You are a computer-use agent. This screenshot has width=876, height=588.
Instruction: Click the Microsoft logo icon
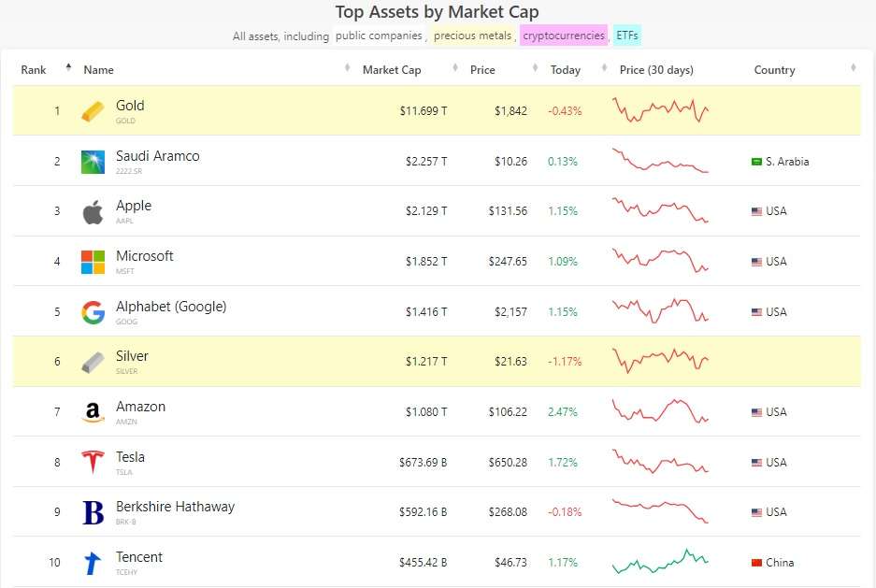click(93, 262)
